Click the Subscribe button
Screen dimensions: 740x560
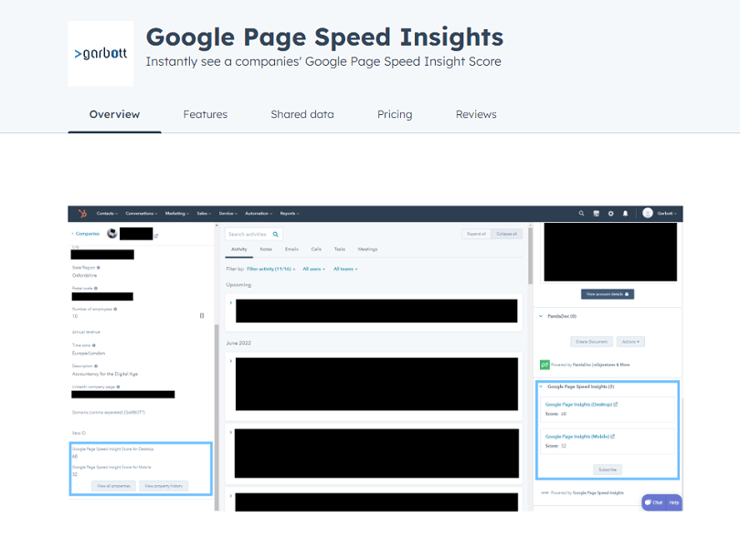[x=608, y=470]
